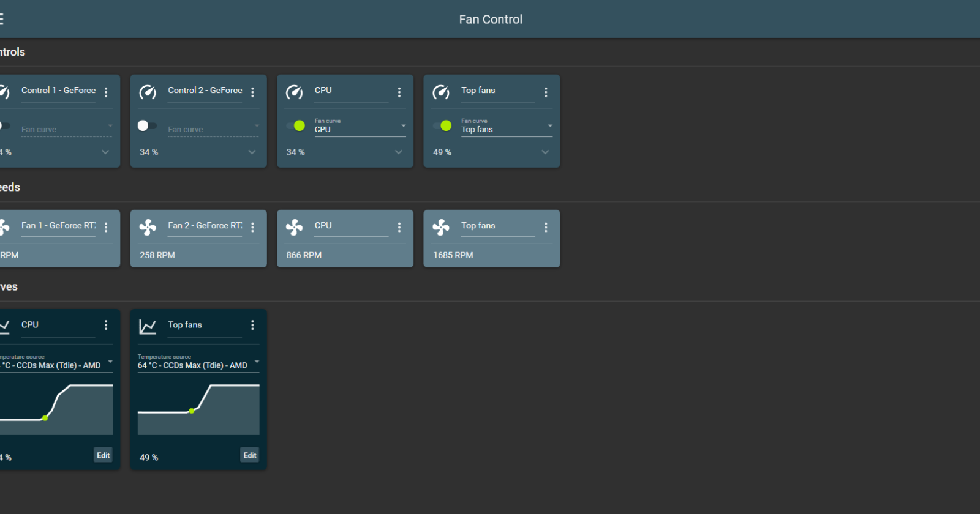
Task: Click the CPU speed fan icon
Action: pos(295,228)
